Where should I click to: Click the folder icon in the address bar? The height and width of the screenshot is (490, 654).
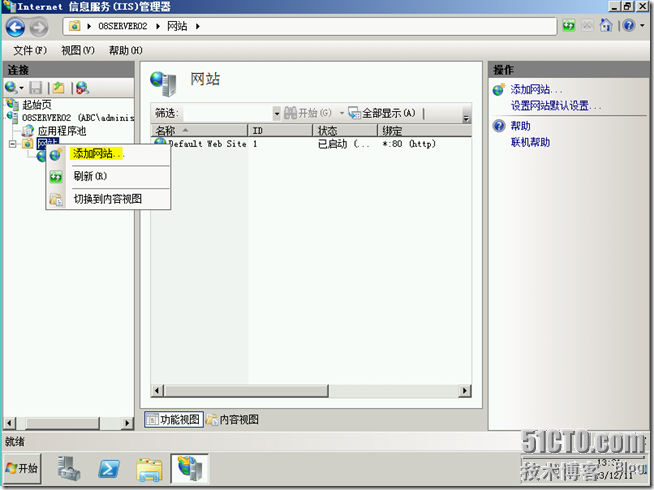tap(75, 26)
